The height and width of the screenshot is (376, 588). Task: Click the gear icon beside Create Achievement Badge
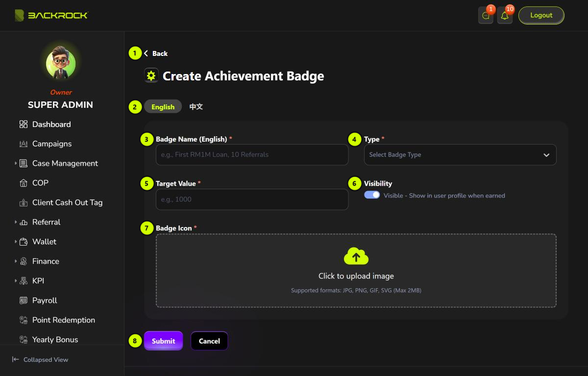coord(151,75)
